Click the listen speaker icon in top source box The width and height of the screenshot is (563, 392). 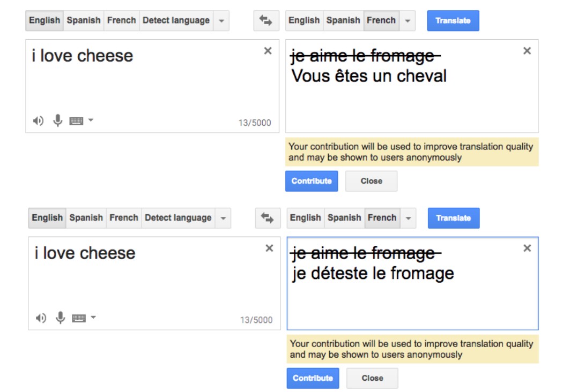[x=38, y=121]
